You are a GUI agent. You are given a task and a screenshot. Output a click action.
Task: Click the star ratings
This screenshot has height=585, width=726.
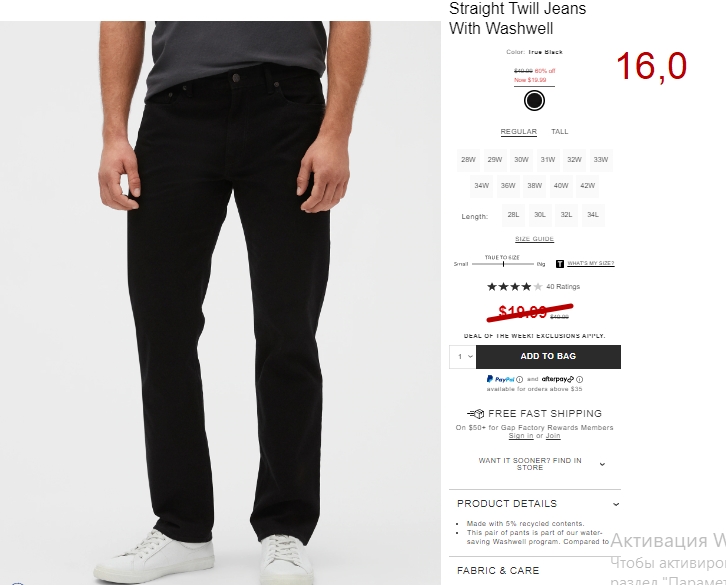514,287
